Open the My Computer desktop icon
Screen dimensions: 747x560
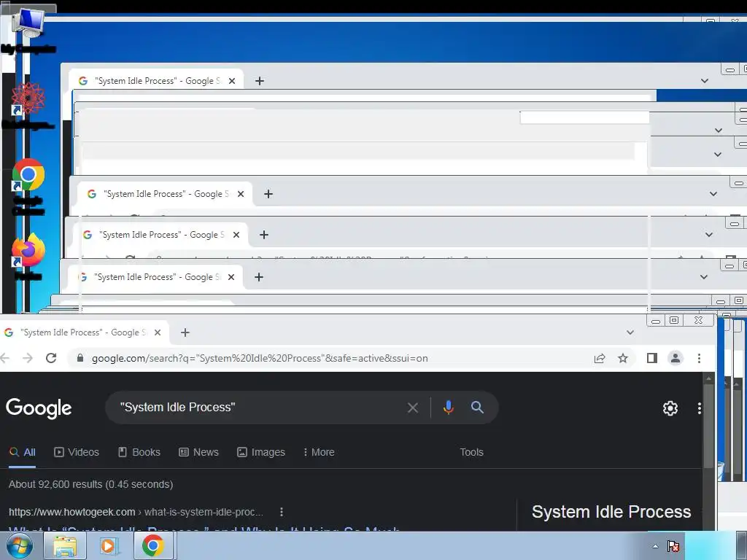tap(28, 29)
